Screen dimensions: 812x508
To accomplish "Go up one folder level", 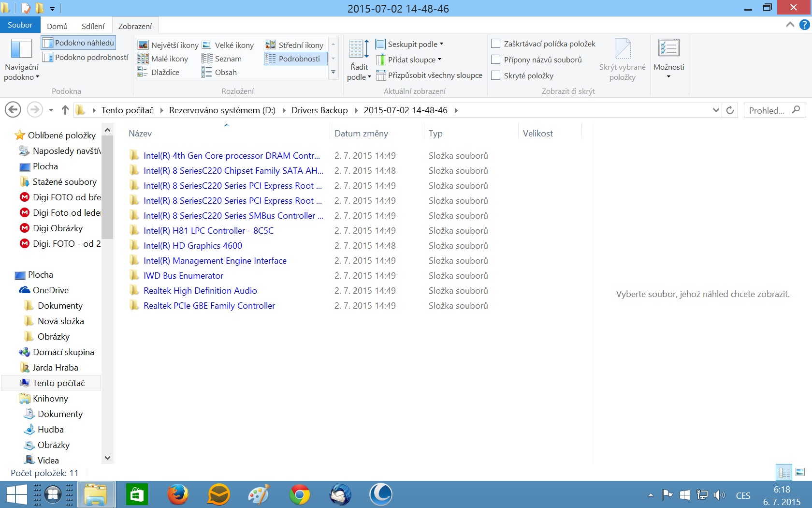I will pyautogui.click(x=65, y=110).
